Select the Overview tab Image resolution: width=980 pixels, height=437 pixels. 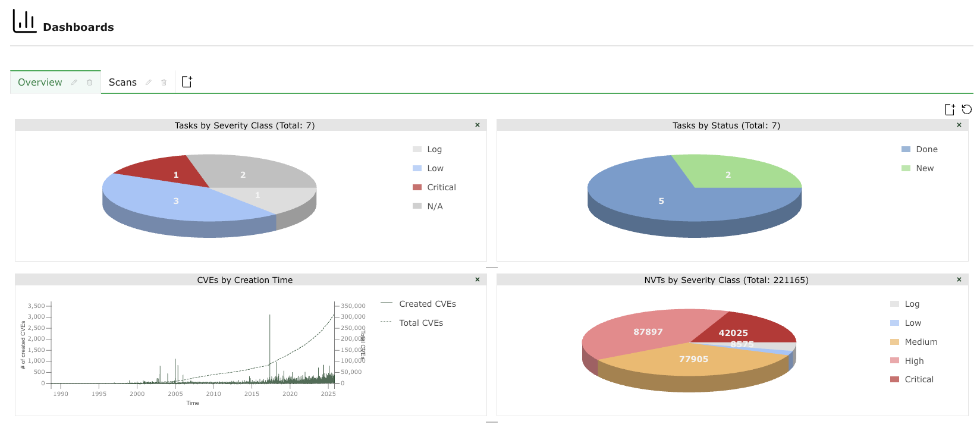40,83
